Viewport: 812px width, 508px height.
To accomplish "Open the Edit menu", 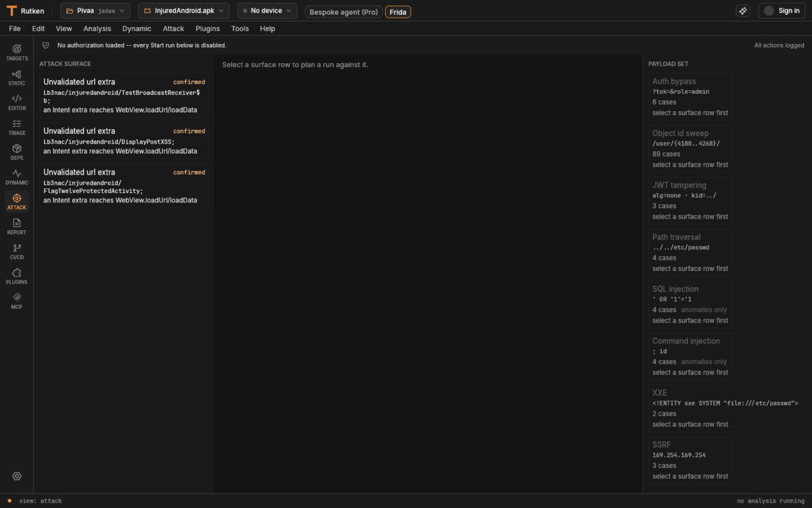I will point(39,28).
